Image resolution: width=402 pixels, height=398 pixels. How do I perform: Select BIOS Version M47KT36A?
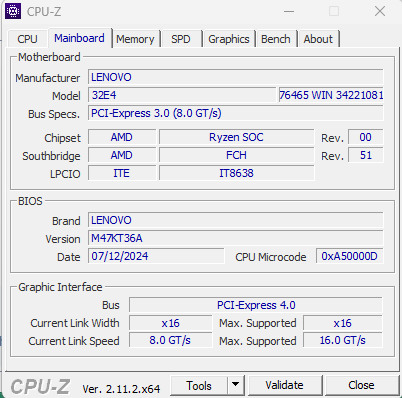pos(236,238)
